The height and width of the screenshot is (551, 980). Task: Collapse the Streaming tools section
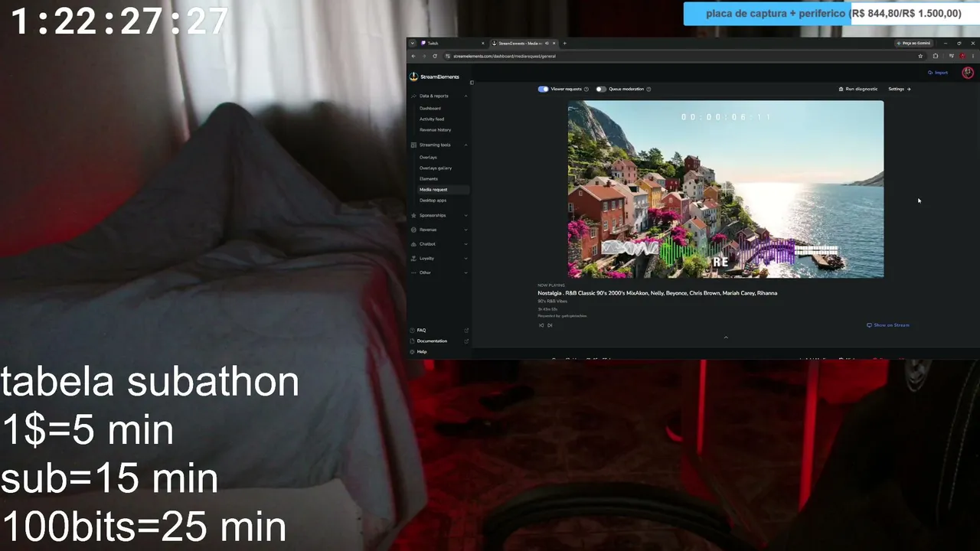pyautogui.click(x=466, y=145)
